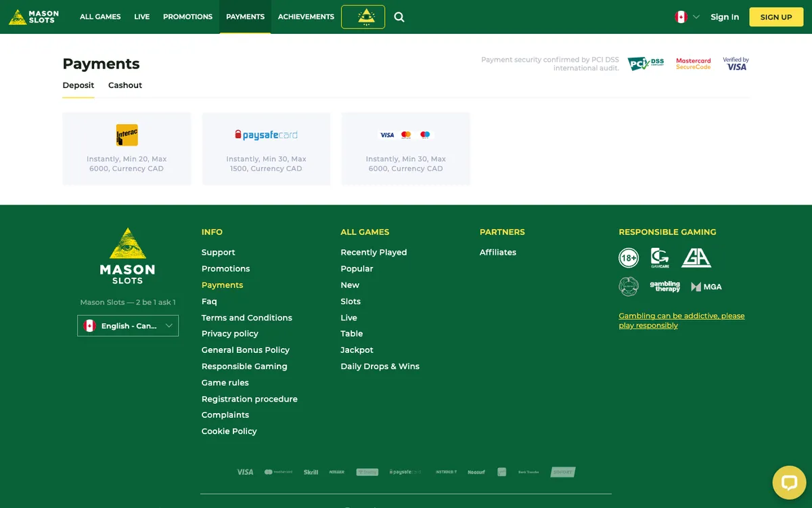Open the Live footer link
This screenshot has width=812, height=508.
click(348, 318)
